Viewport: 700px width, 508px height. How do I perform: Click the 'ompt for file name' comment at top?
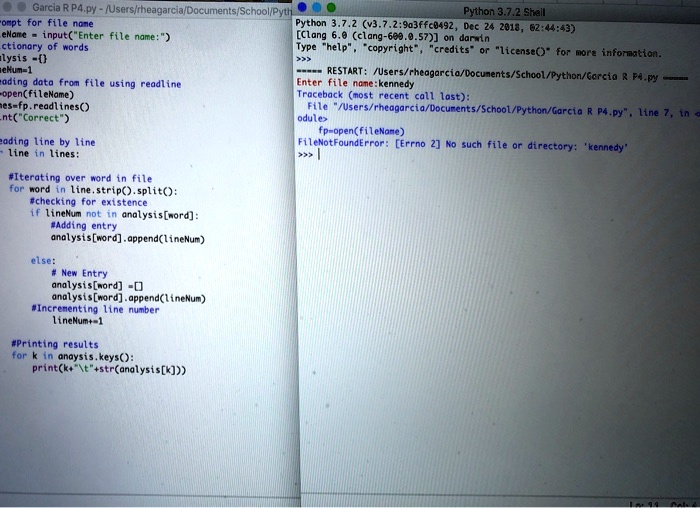(47, 23)
